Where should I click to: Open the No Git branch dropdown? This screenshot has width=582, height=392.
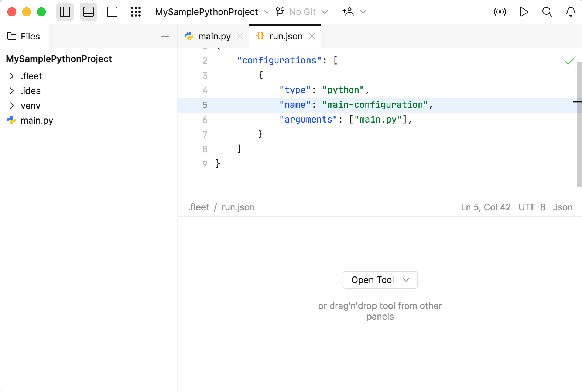pos(302,12)
